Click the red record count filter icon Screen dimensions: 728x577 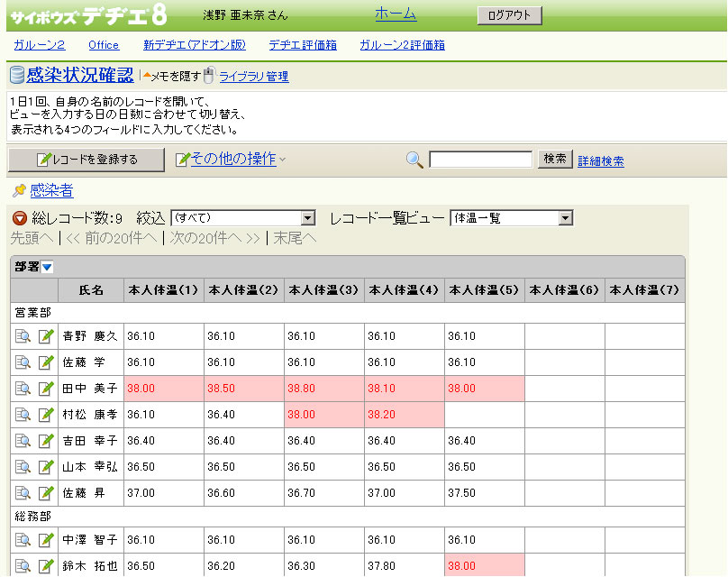(x=19, y=218)
